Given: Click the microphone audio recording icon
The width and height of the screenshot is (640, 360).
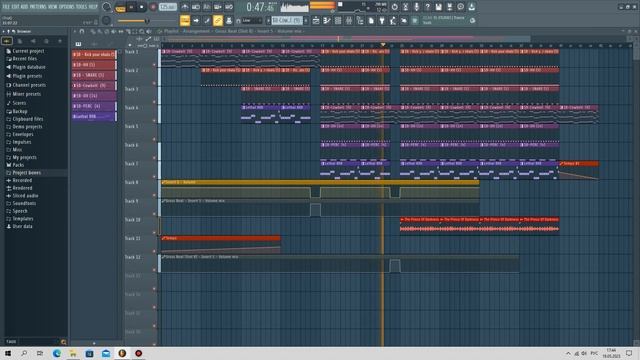Looking at the screenshot, I should pyautogui.click(x=416, y=7).
